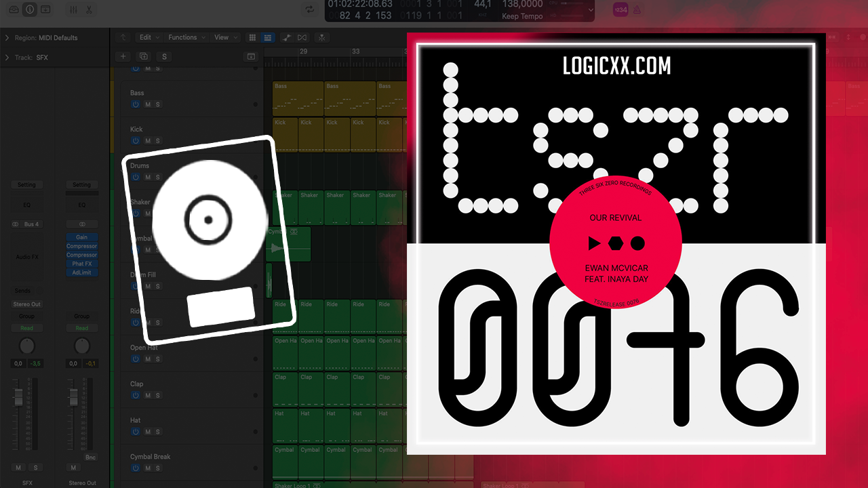Solo the Hat track
The height and width of the screenshot is (488, 868).
click(x=158, y=432)
